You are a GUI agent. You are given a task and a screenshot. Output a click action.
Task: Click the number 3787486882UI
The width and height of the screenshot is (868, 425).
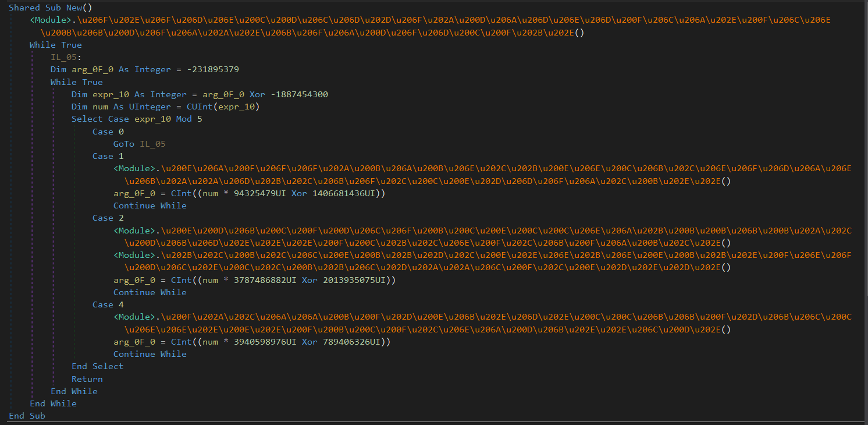[x=265, y=280]
